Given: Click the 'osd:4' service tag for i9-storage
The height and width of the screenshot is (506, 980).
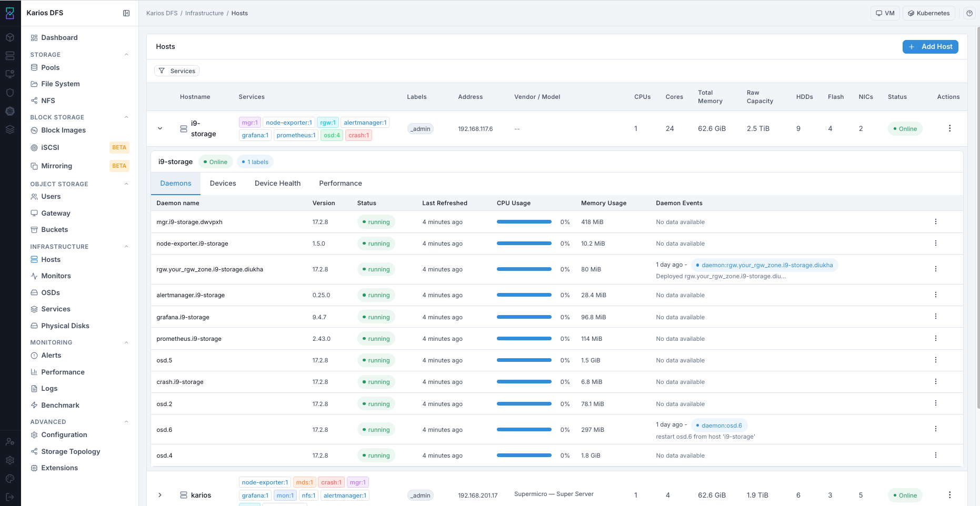Looking at the screenshot, I should [x=332, y=135].
